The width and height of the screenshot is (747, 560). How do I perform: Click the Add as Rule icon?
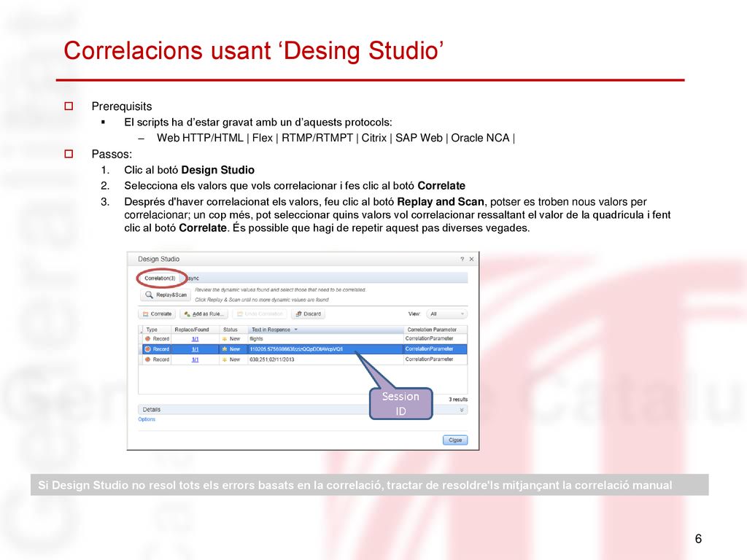pyautogui.click(x=187, y=314)
